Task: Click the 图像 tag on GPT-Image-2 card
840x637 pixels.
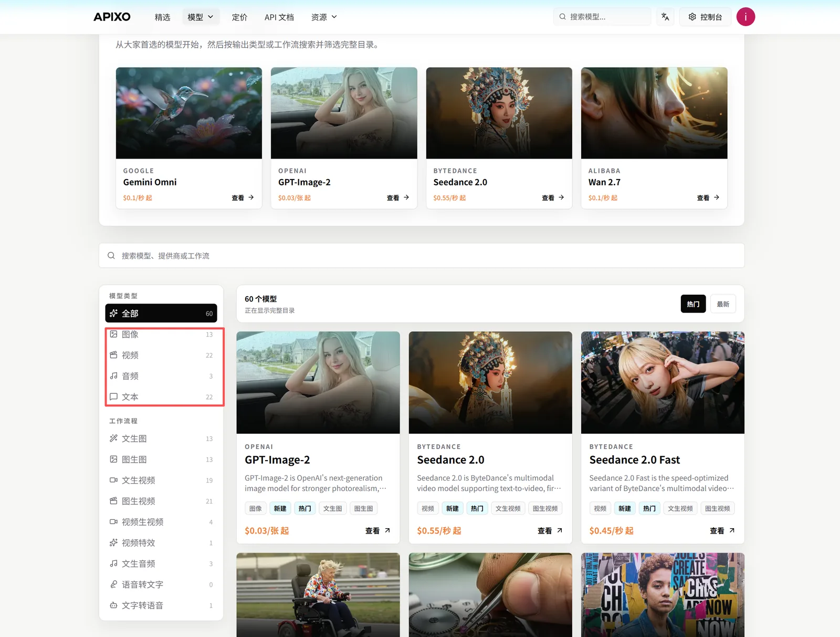Action: pos(256,508)
